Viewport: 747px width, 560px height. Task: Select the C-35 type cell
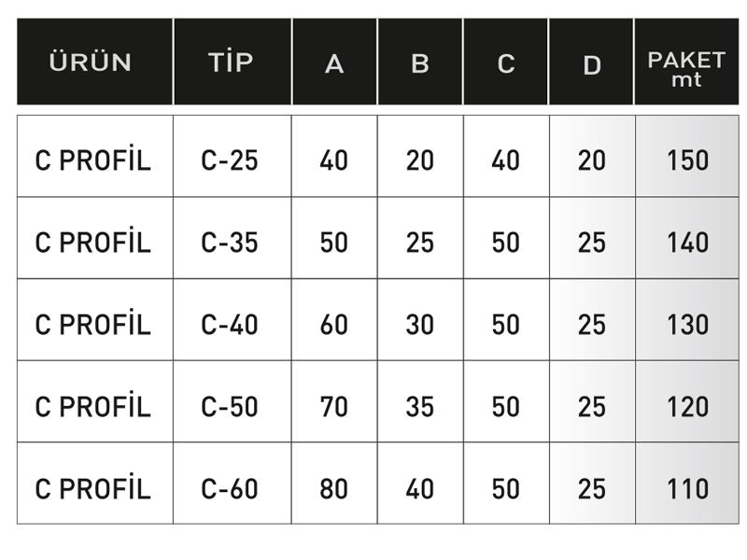[x=233, y=238]
